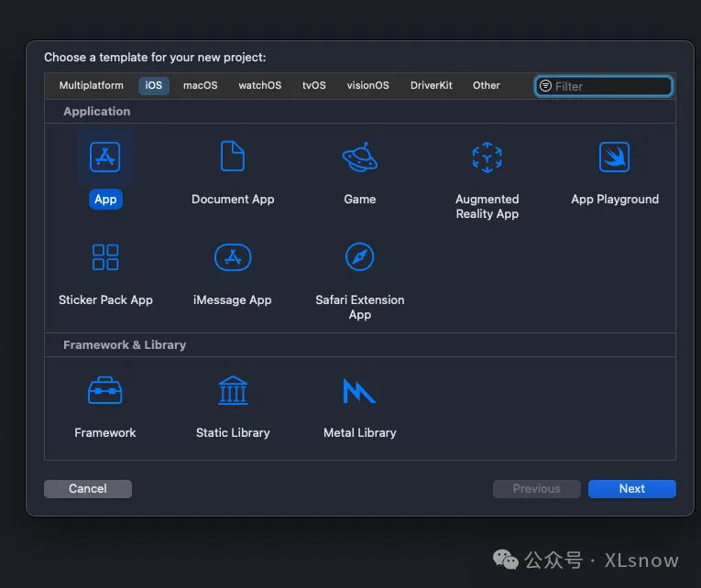701x588 pixels.
Task: Click the "Document App" label
Action: click(x=233, y=200)
